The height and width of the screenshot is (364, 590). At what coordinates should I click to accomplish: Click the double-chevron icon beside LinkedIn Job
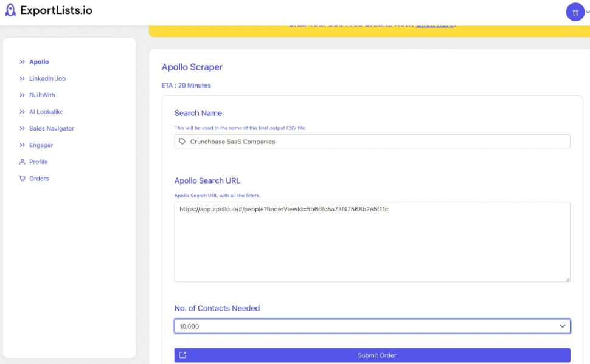22,78
